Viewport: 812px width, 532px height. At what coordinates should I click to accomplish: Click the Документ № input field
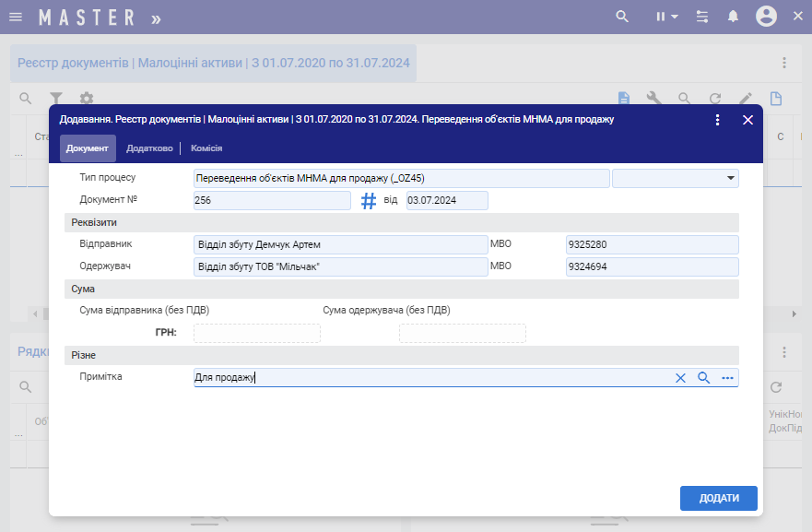coord(272,201)
